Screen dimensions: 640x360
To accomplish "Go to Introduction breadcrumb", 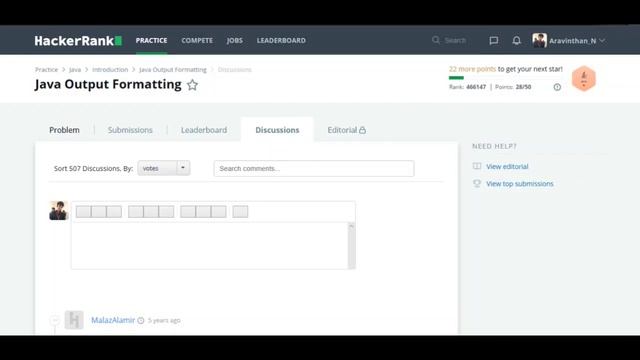I will [110, 70].
